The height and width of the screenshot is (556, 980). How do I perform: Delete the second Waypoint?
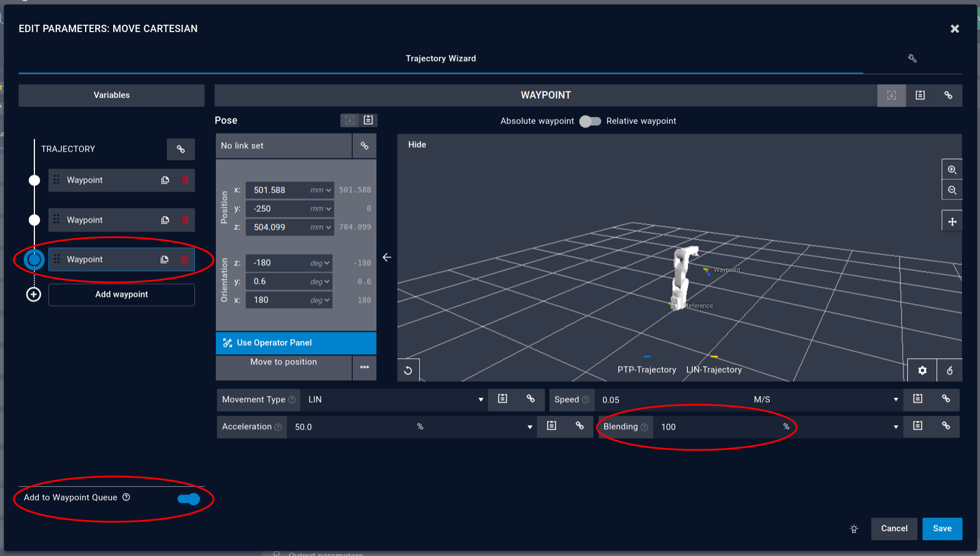[x=185, y=220]
